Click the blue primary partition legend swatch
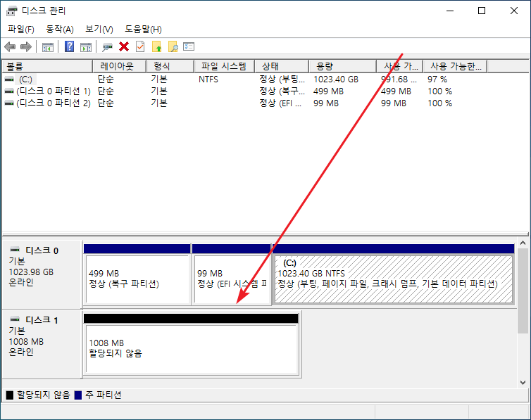This screenshot has height=420, width=531. (x=78, y=395)
